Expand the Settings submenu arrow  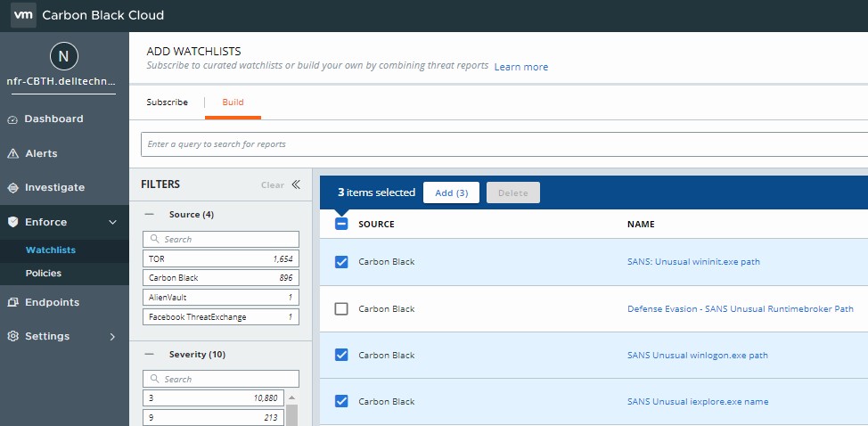112,337
